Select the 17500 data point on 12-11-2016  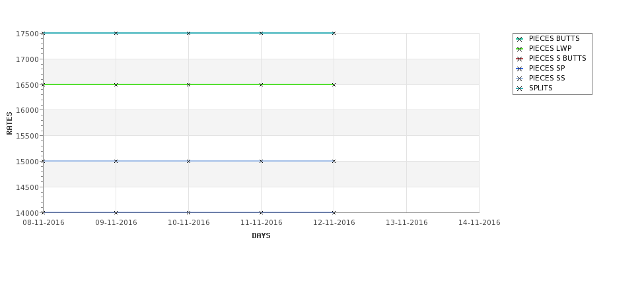click(334, 33)
